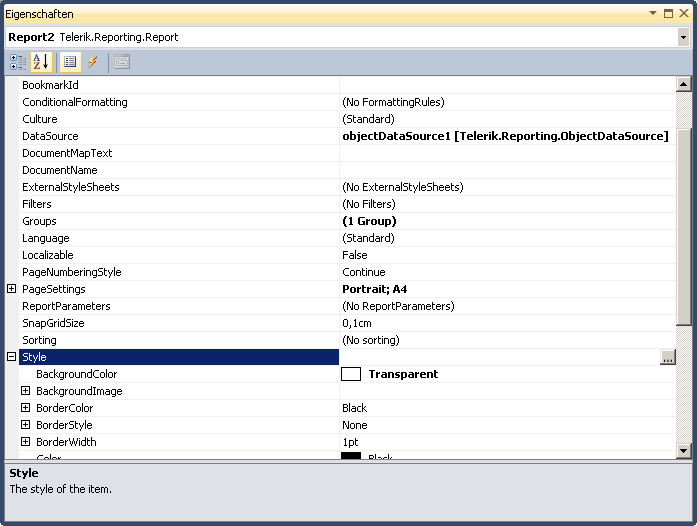Expand the BorderWidth property
The image size is (697, 526).
click(x=26, y=442)
